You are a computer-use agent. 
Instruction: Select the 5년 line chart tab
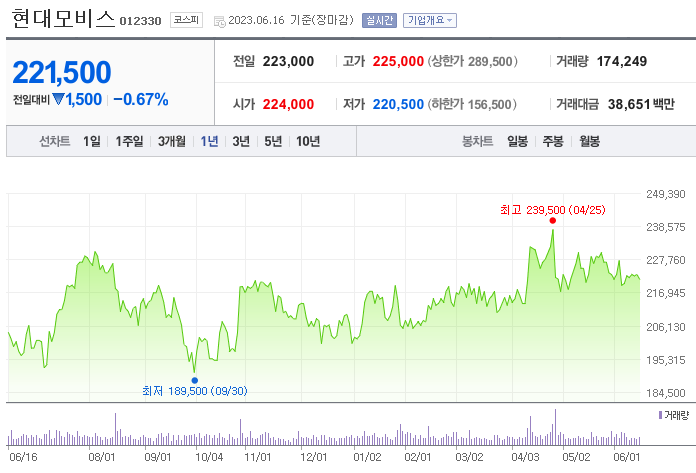pos(273,141)
